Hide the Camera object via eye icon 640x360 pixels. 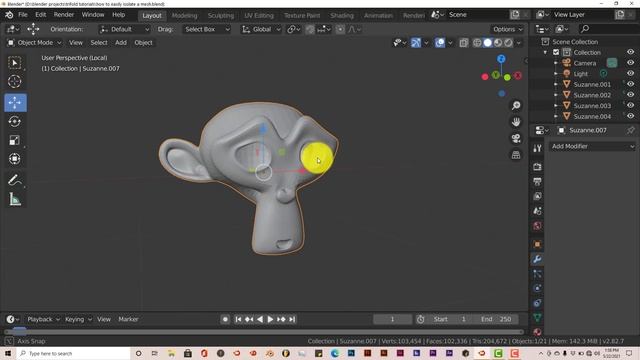pyautogui.click(x=631, y=63)
